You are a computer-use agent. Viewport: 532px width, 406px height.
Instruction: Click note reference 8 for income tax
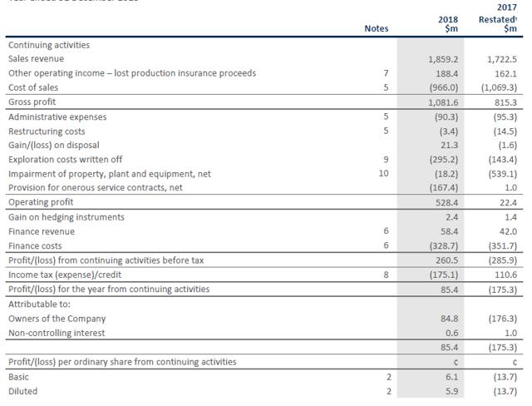pyautogui.click(x=386, y=275)
